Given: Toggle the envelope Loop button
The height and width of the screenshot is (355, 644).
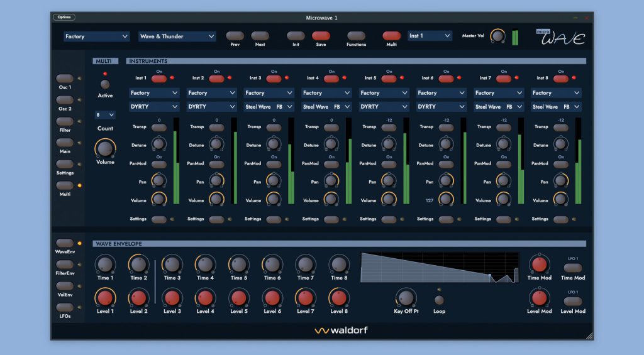Looking at the screenshot, I should 439,300.
